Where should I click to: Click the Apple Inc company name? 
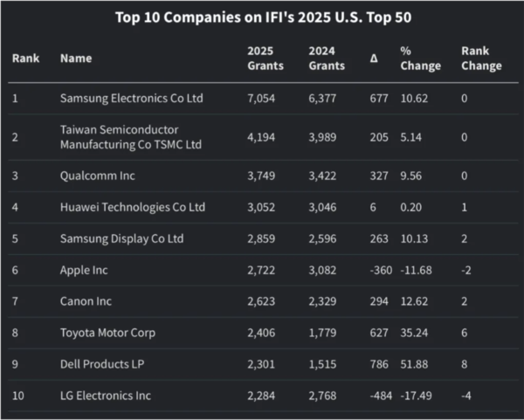(x=84, y=271)
